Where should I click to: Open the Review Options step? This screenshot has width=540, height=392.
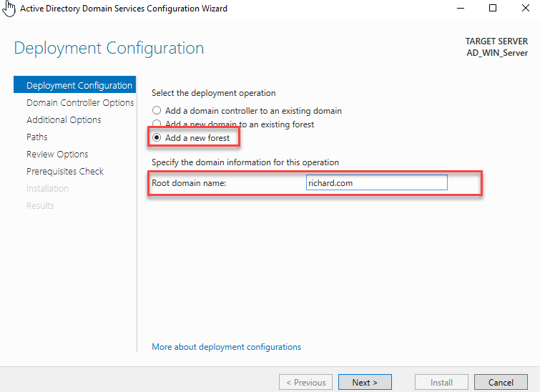coord(57,155)
